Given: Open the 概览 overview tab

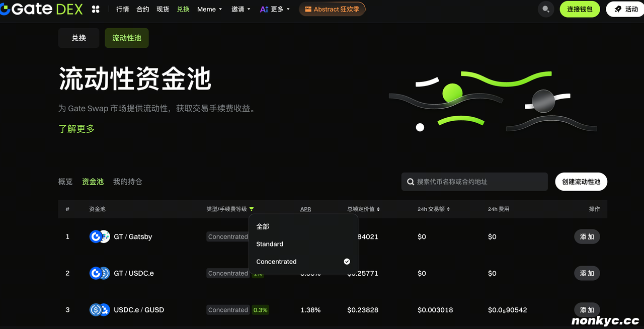Looking at the screenshot, I should pos(65,182).
